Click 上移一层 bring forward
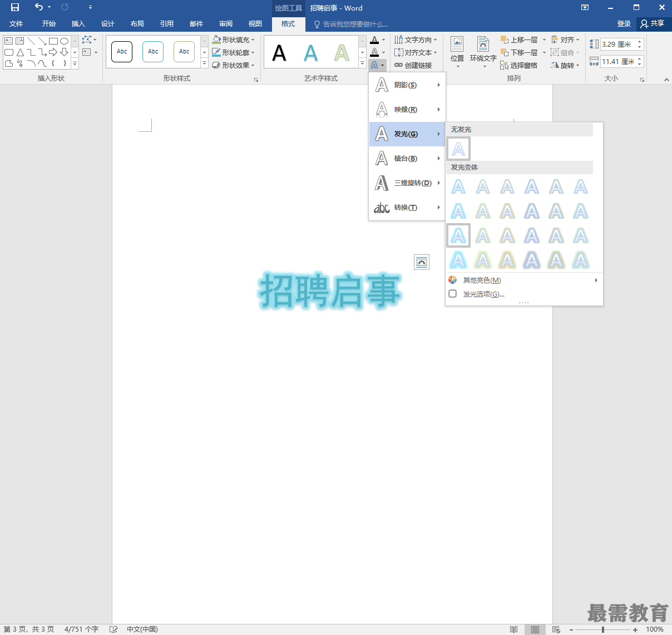The height and width of the screenshot is (635, 672). (x=519, y=40)
